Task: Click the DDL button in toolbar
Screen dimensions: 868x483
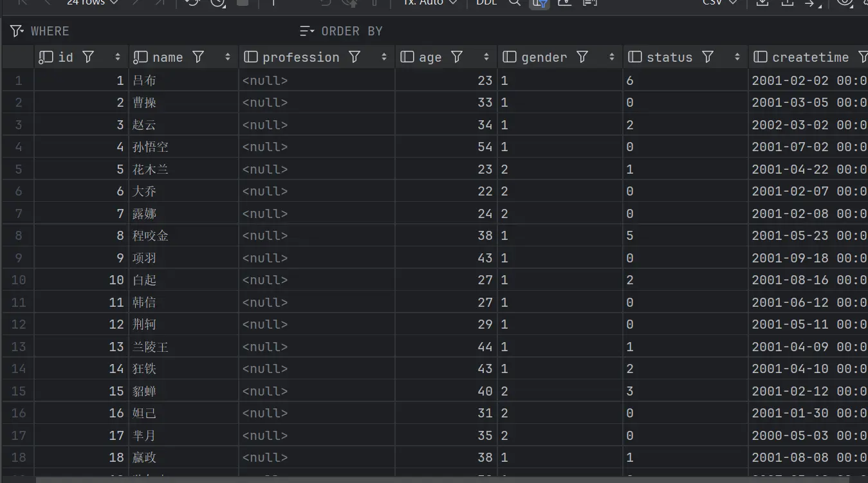Action: (486, 3)
